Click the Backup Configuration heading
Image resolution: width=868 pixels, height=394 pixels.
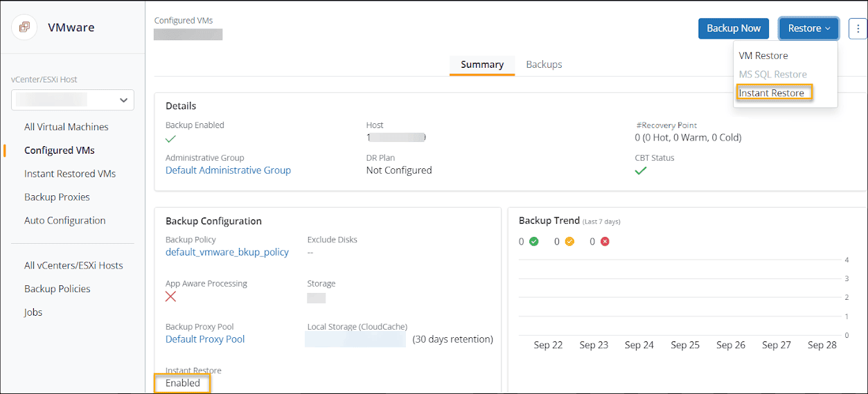[x=213, y=221]
